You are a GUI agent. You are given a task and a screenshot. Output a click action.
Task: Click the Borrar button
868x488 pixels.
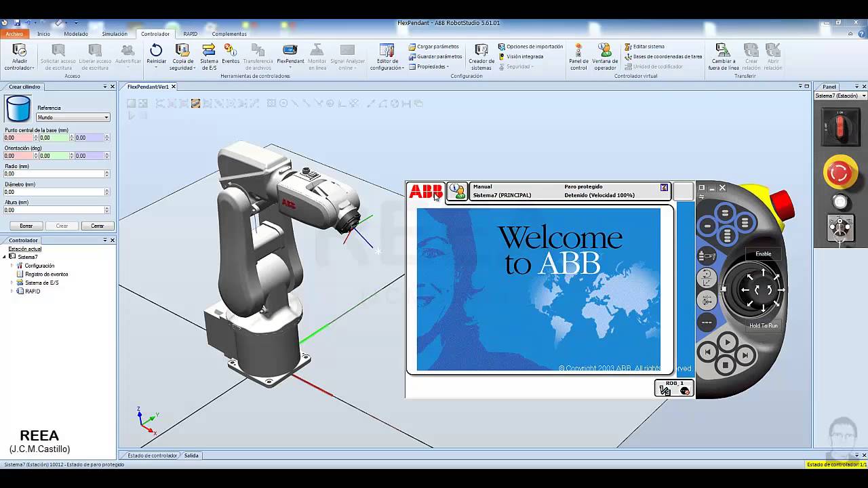tap(26, 226)
